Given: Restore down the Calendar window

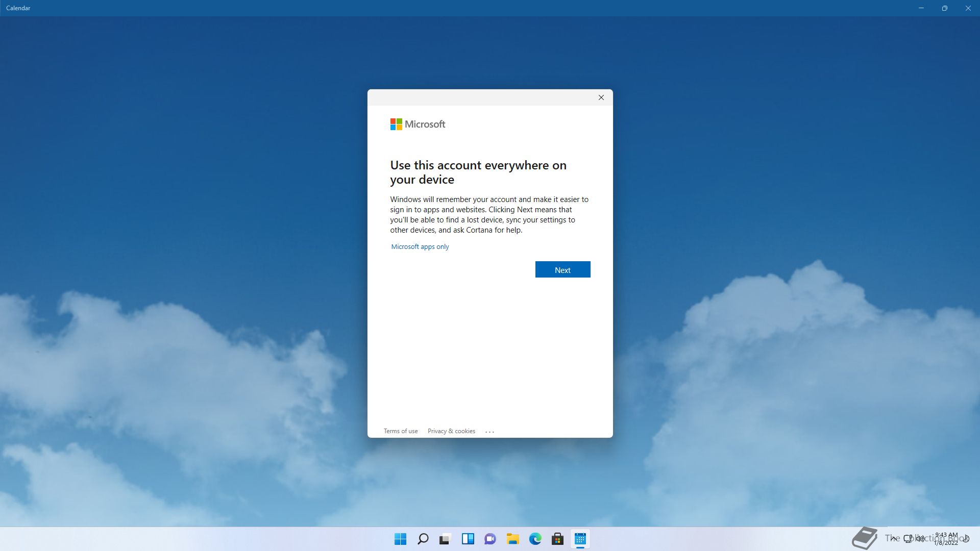Looking at the screenshot, I should [944, 8].
